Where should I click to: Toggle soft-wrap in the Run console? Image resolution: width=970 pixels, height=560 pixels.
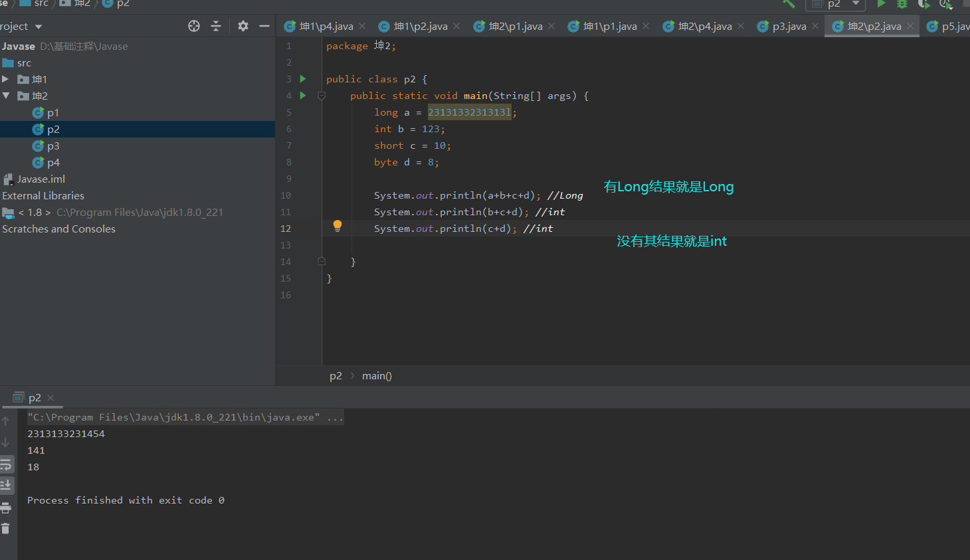pos(6,464)
